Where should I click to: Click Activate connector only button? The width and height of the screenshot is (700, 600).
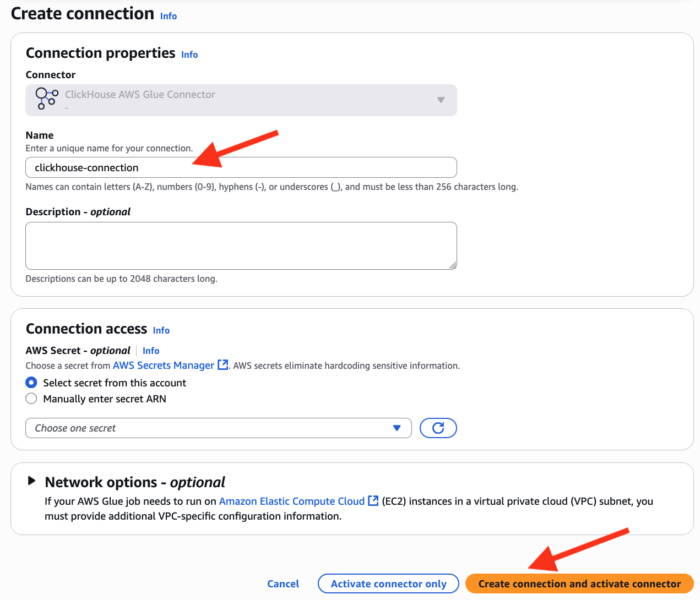(x=388, y=584)
